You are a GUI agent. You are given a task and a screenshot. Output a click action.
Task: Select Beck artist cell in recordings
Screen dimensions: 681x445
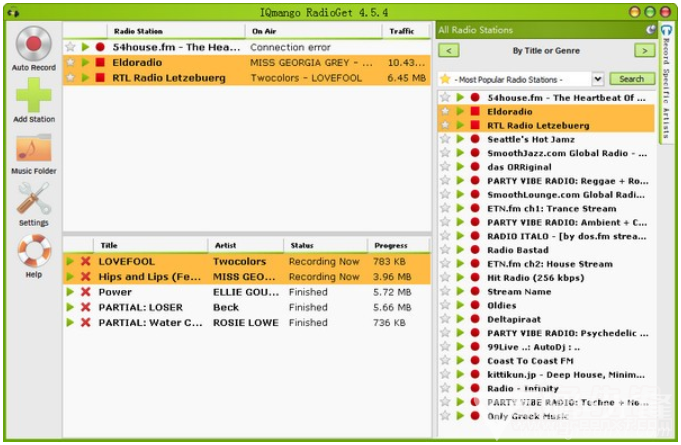(x=226, y=307)
